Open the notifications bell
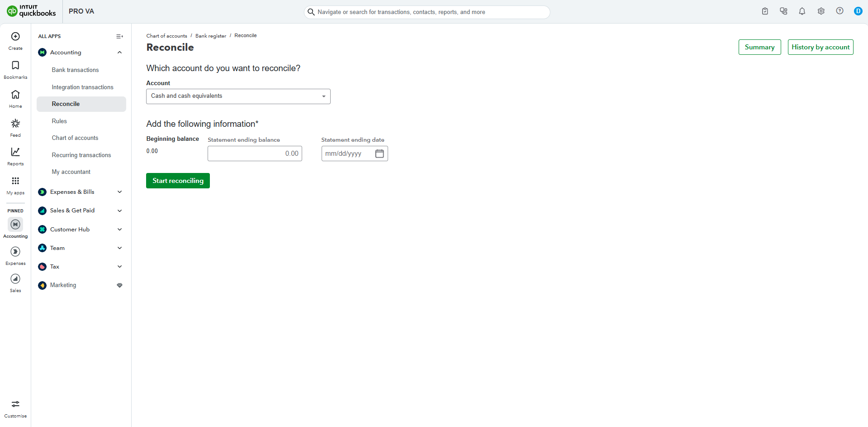The height and width of the screenshot is (427, 868). click(802, 11)
